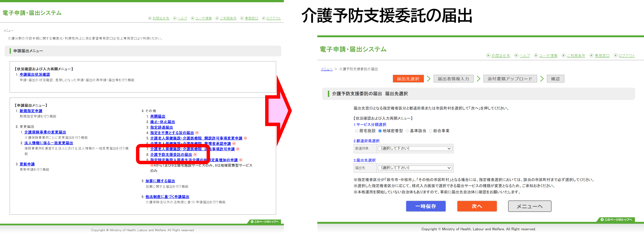Open 法人情報に係る一括変更届出 link
This screenshot has width=644, height=234.
(x=49, y=143)
